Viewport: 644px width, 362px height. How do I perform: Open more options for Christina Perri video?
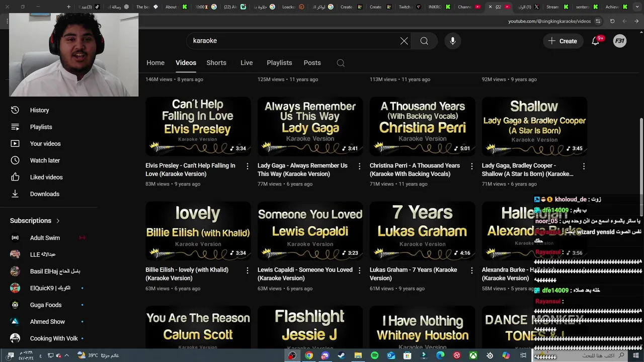(471, 166)
